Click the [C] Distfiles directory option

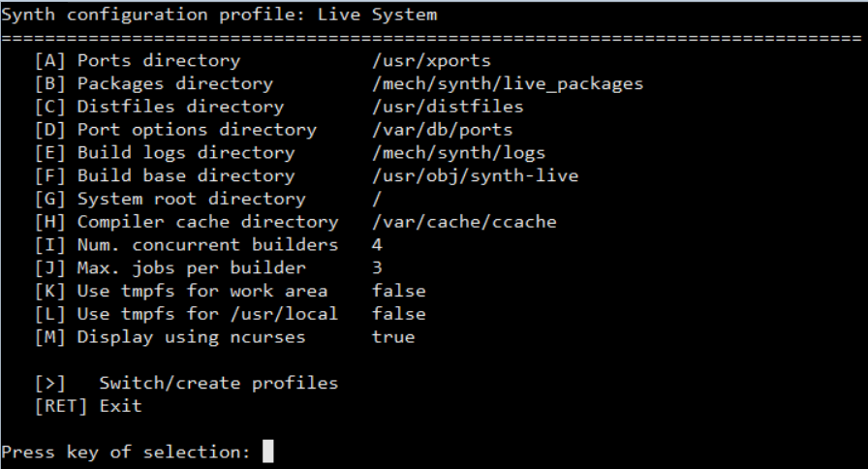(x=159, y=107)
